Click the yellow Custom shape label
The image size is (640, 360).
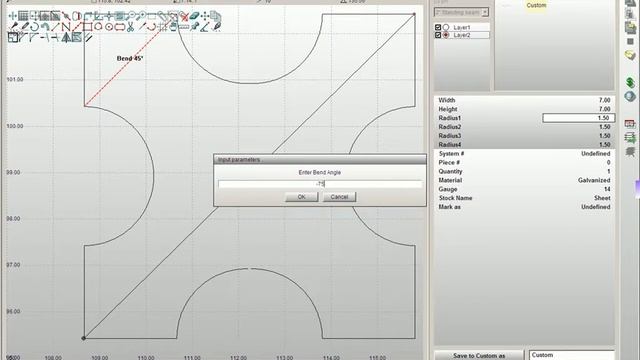(x=536, y=5)
